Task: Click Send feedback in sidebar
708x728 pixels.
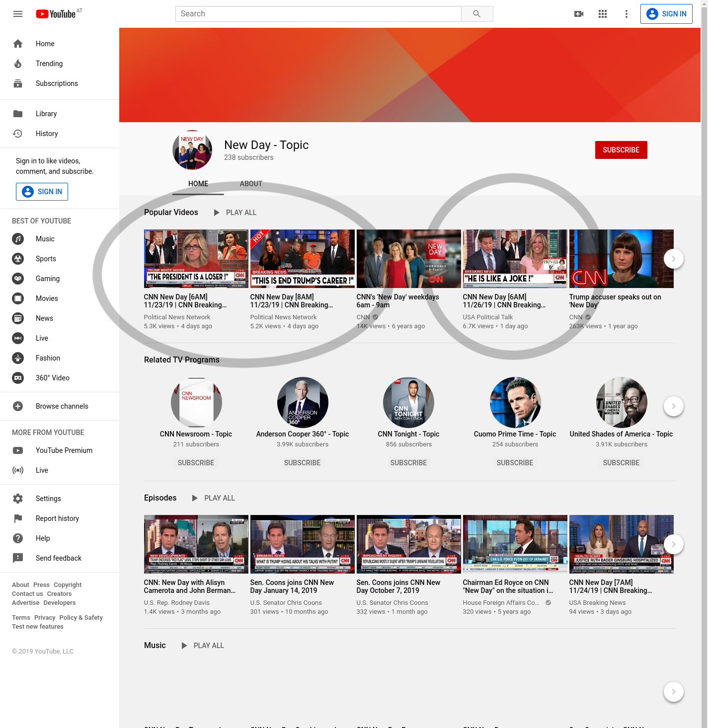Action: 60,558
